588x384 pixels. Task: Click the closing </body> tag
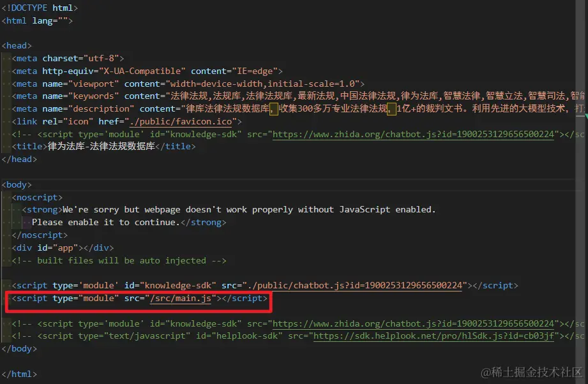click(x=19, y=349)
